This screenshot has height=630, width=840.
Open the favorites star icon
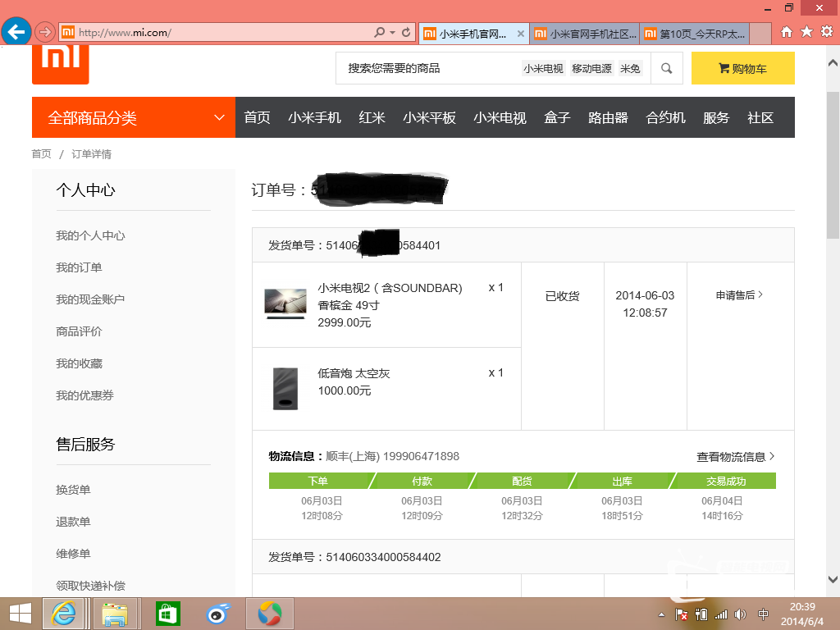click(x=806, y=32)
